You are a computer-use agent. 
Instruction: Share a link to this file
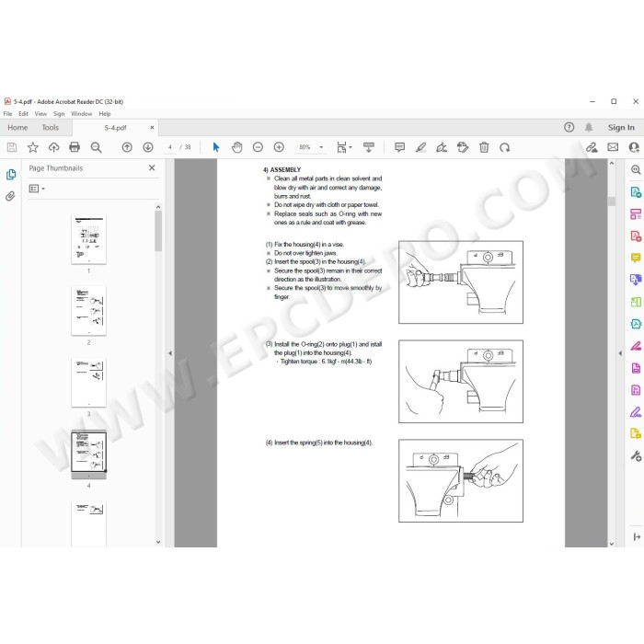tap(592, 147)
